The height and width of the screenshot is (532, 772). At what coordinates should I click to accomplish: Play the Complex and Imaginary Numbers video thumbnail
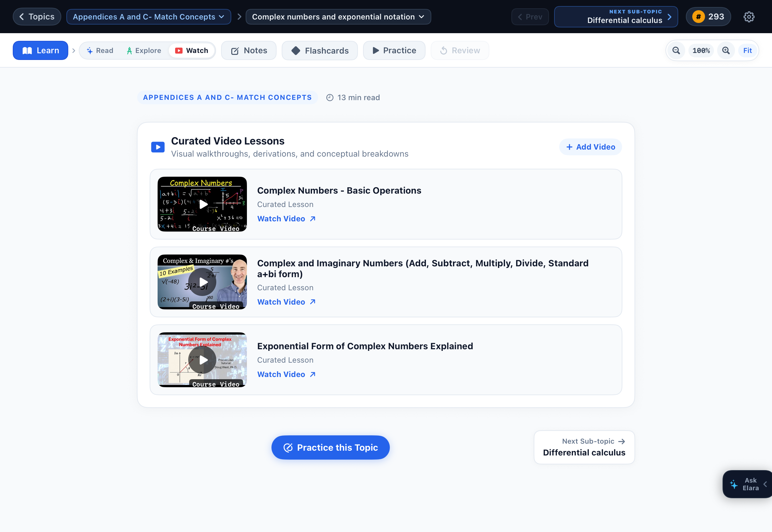coord(202,282)
